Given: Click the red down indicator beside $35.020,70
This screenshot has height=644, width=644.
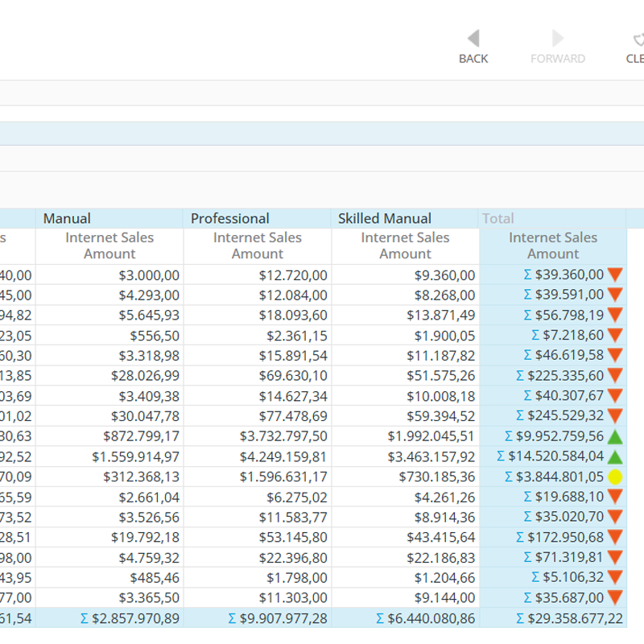Looking at the screenshot, I should [615, 517].
